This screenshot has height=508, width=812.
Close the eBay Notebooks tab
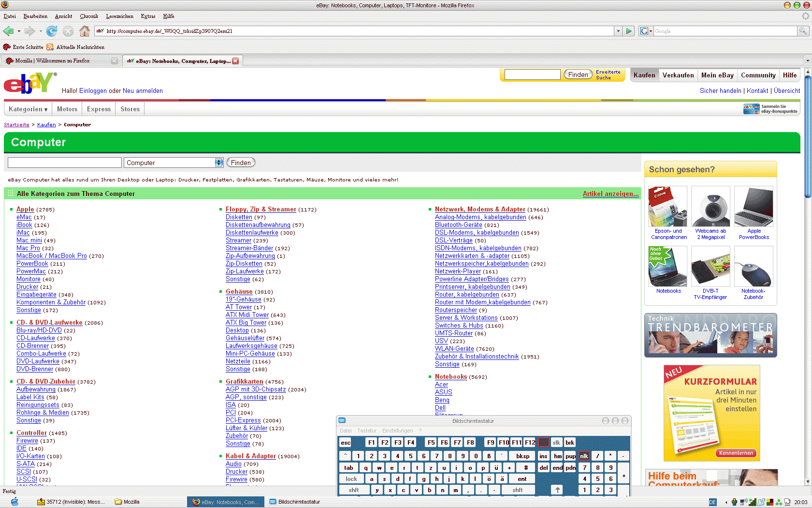point(235,61)
